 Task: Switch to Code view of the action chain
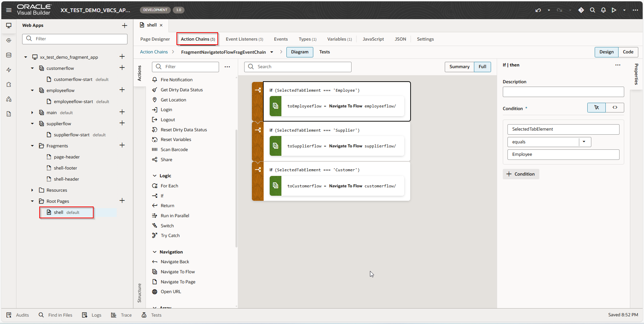pyautogui.click(x=628, y=52)
